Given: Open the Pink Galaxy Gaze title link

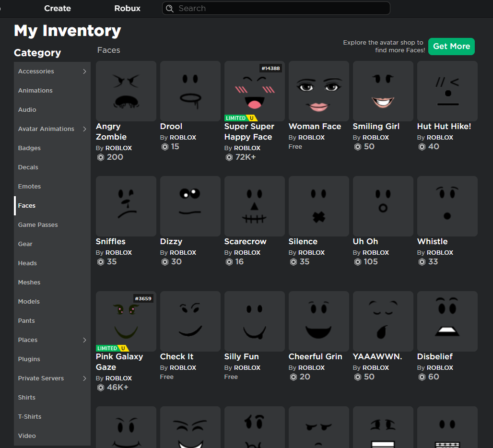Looking at the screenshot, I should click(119, 362).
